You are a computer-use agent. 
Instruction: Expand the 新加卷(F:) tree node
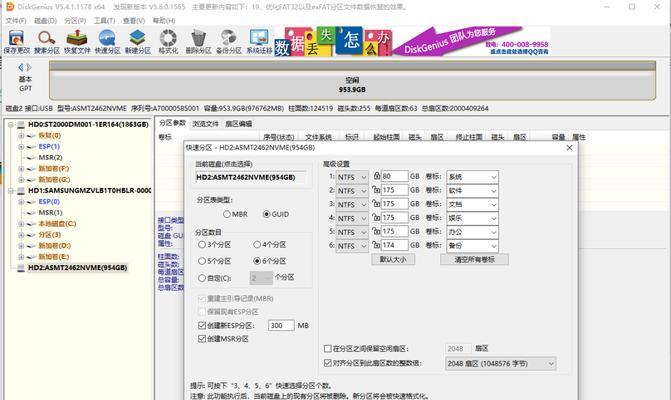[x=21, y=169]
